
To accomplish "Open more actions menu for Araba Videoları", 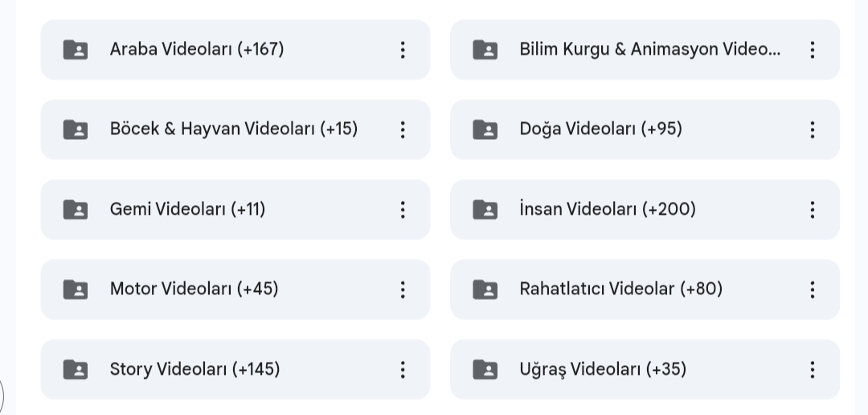I will (x=403, y=50).
